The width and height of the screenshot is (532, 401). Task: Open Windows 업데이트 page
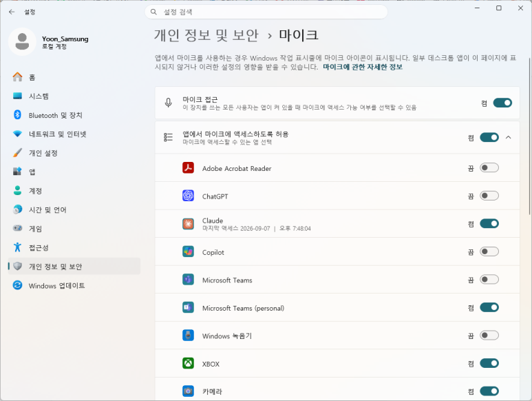[x=74, y=285]
